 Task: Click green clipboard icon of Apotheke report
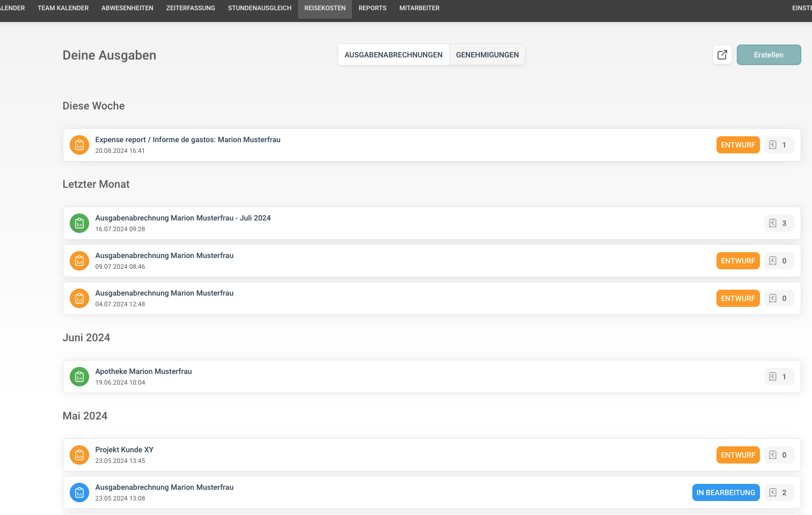79,377
